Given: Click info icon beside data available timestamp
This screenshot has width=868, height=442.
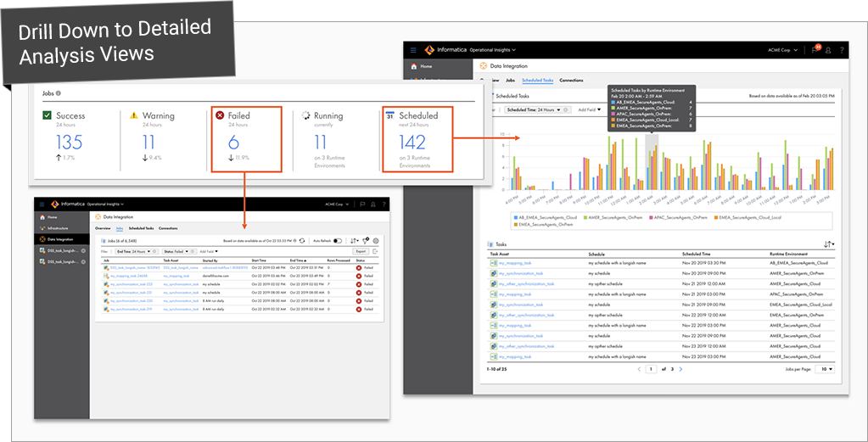Looking at the screenshot, I should point(294,241).
